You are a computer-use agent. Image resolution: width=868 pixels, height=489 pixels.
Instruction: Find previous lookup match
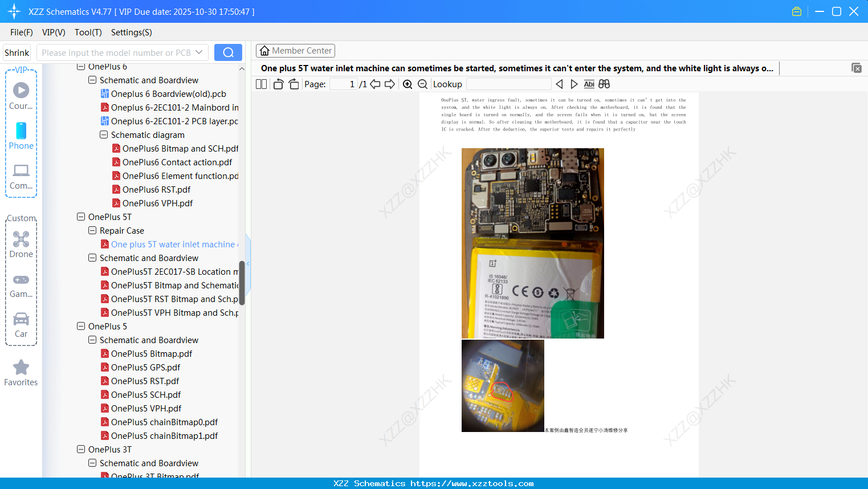click(559, 84)
